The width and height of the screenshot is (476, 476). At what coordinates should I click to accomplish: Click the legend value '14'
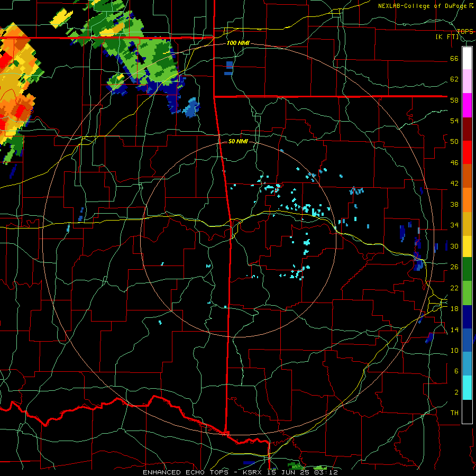click(454, 329)
